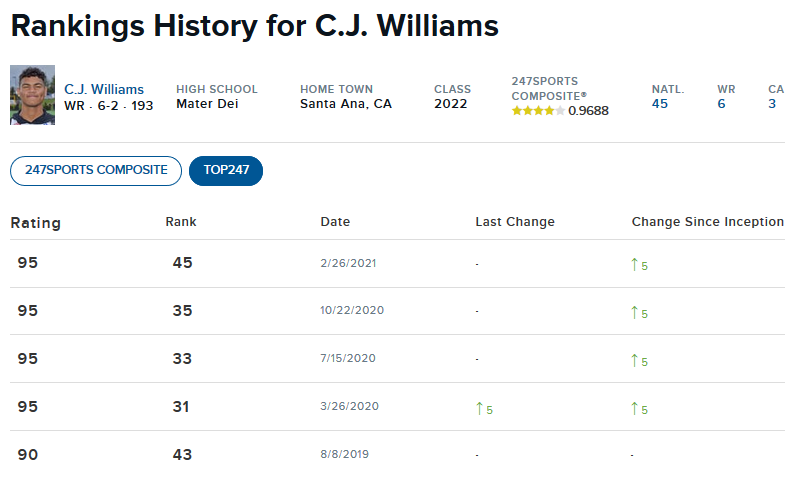Click the Date column header

pyautogui.click(x=335, y=222)
